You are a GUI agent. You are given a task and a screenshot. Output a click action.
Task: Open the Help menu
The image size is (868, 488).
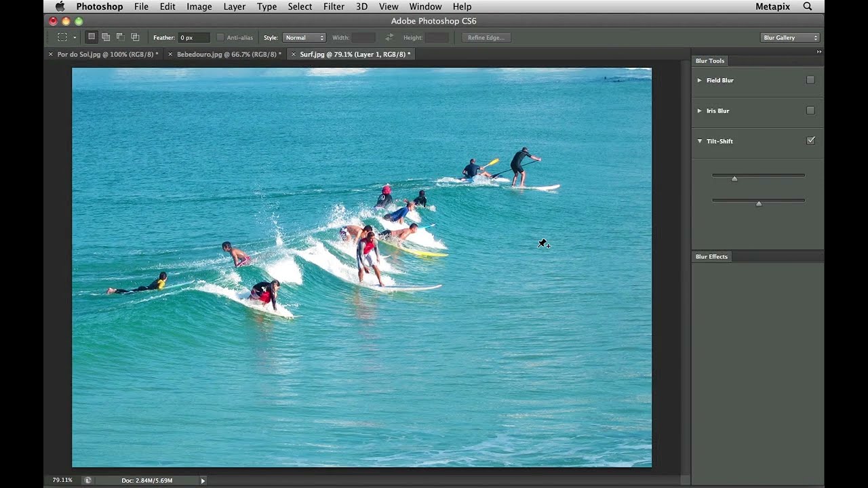click(x=462, y=7)
